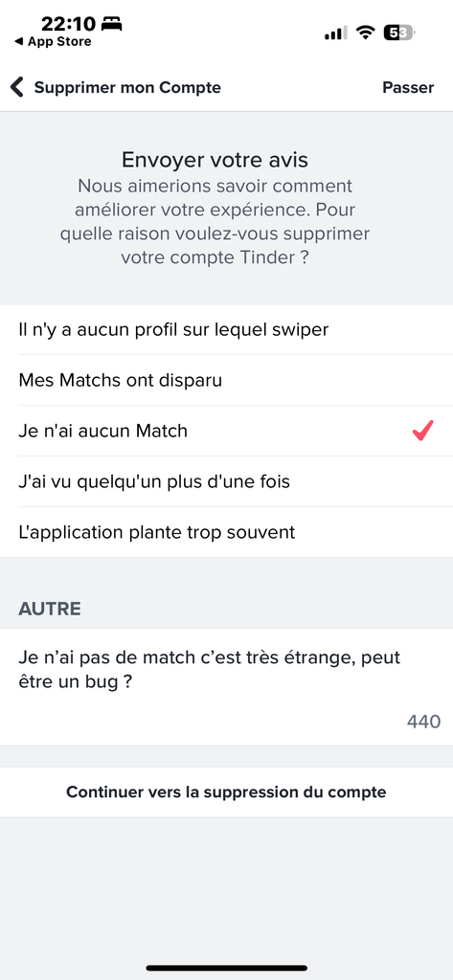Focus the Autre feedback text field

226,686
